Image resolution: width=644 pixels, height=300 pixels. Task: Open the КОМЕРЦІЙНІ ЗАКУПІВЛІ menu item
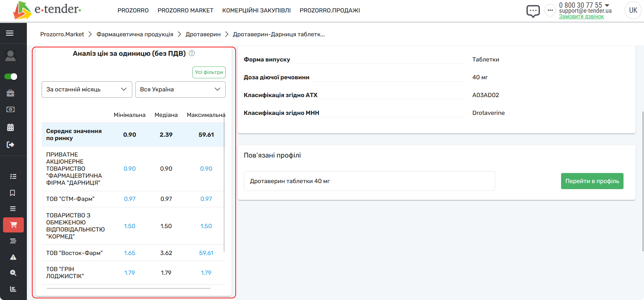coord(256,10)
